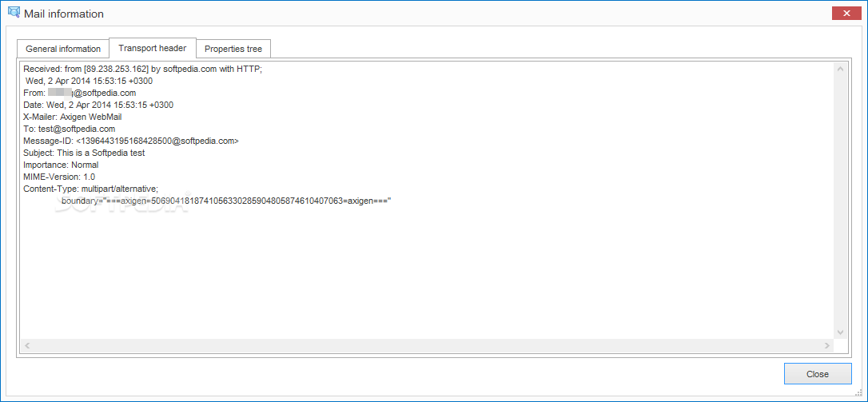Image resolution: width=868 pixels, height=402 pixels.
Task: Click the vertical scrollbar down arrow
Action: tap(840, 332)
